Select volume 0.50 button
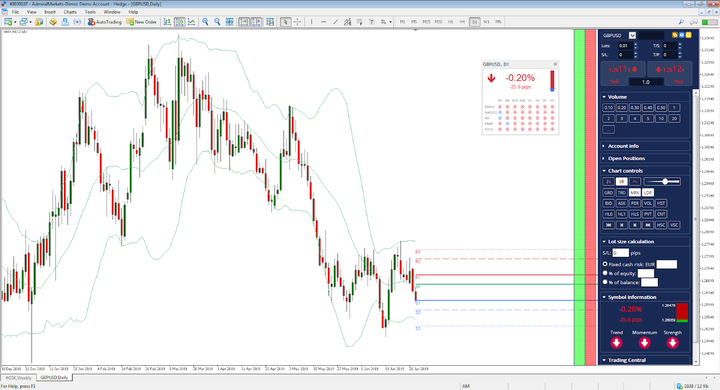The height and width of the screenshot is (390, 720). coord(661,107)
